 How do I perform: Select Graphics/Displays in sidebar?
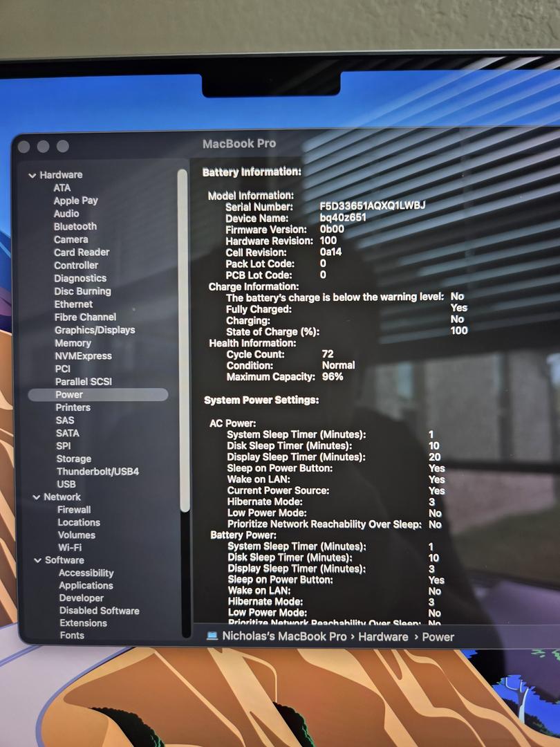click(x=95, y=331)
